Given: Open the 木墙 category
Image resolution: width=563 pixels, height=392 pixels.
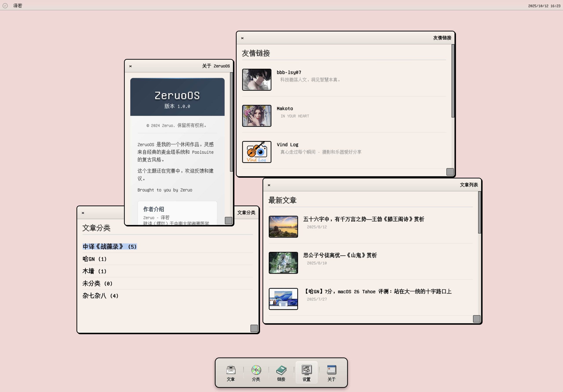Looking at the screenshot, I should (x=94, y=271).
